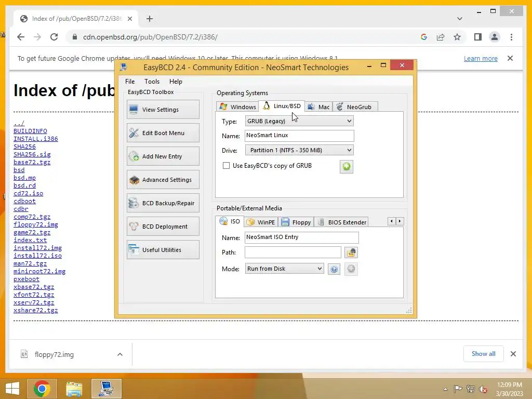Select the ISO portable media tab

point(230,221)
